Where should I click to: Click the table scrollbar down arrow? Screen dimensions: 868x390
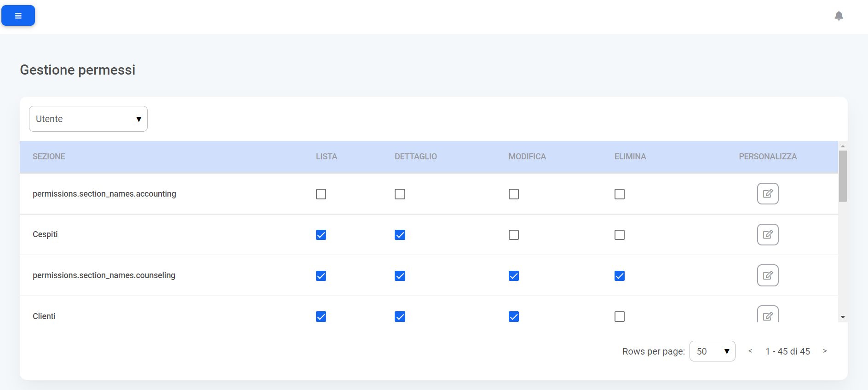pyautogui.click(x=843, y=317)
